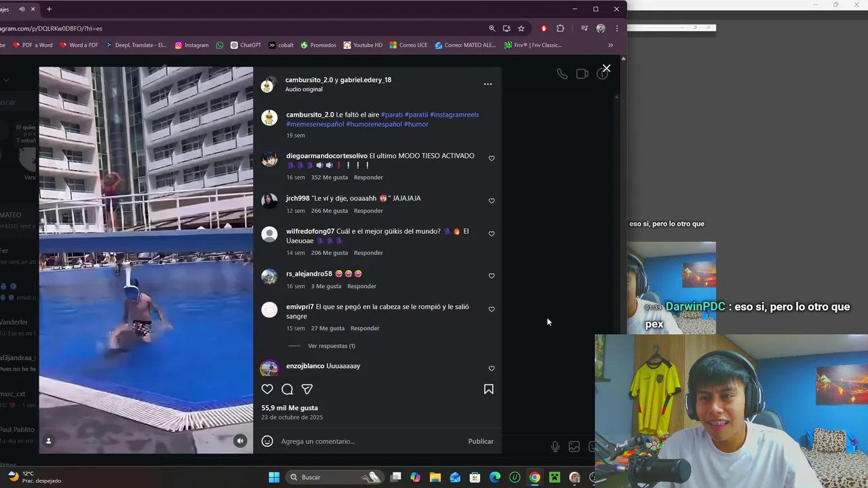The width and height of the screenshot is (868, 488).
Task: Open the 'Youtube HD' bookmark
Action: coord(363,45)
